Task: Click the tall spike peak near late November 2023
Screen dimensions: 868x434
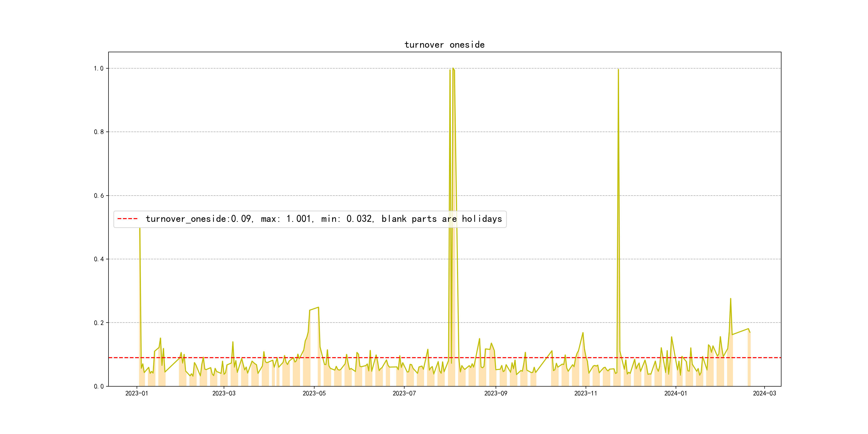Action: pyautogui.click(x=618, y=70)
